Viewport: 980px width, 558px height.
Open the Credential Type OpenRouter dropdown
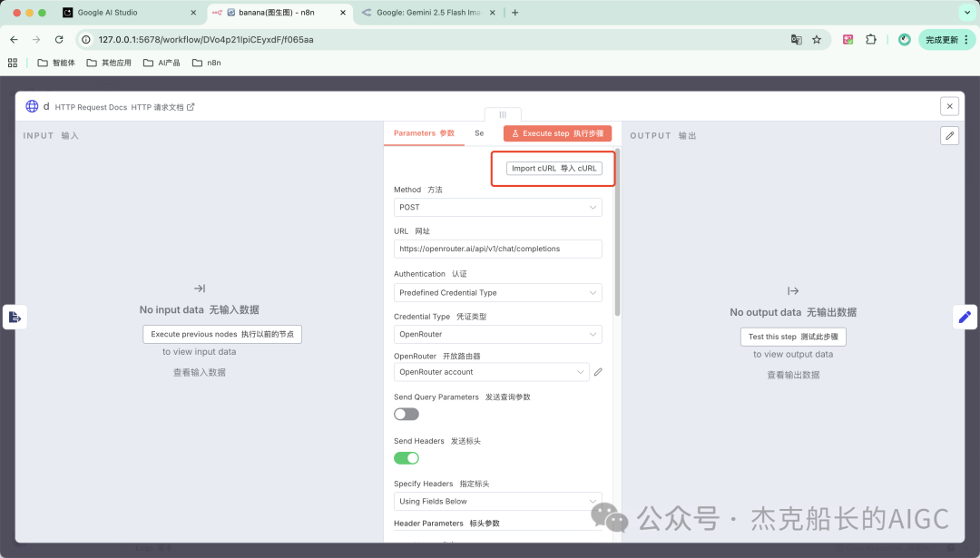497,334
